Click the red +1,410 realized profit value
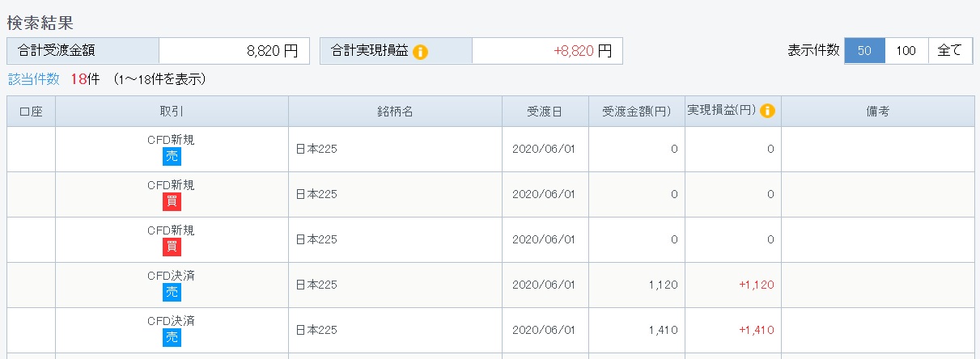 pos(756,330)
